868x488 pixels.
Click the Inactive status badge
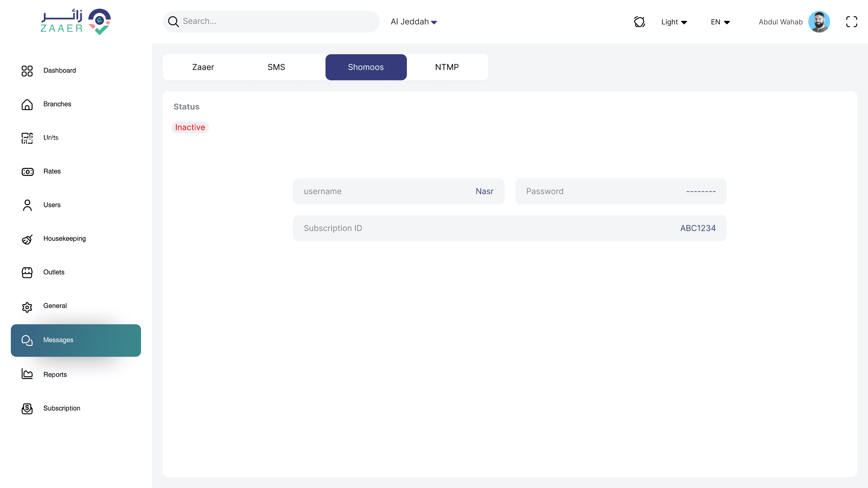pos(190,127)
